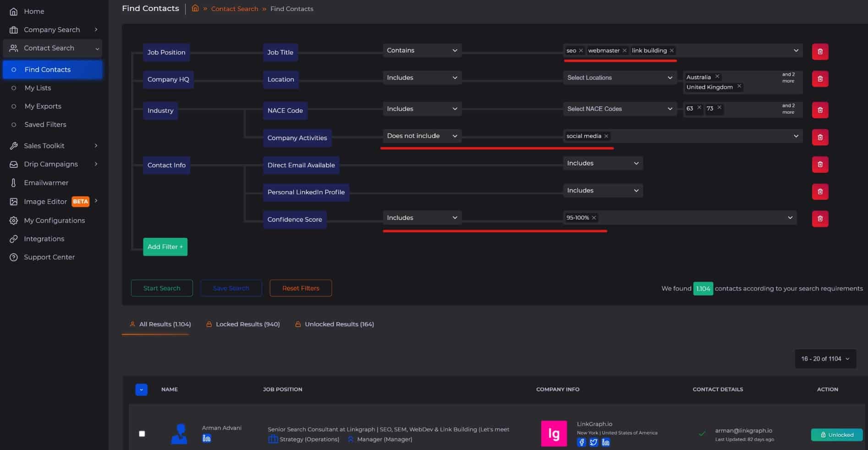Screen dimensions: 868x450
Task: Click trash icon for Confidence Score filter
Action: point(820,219)
